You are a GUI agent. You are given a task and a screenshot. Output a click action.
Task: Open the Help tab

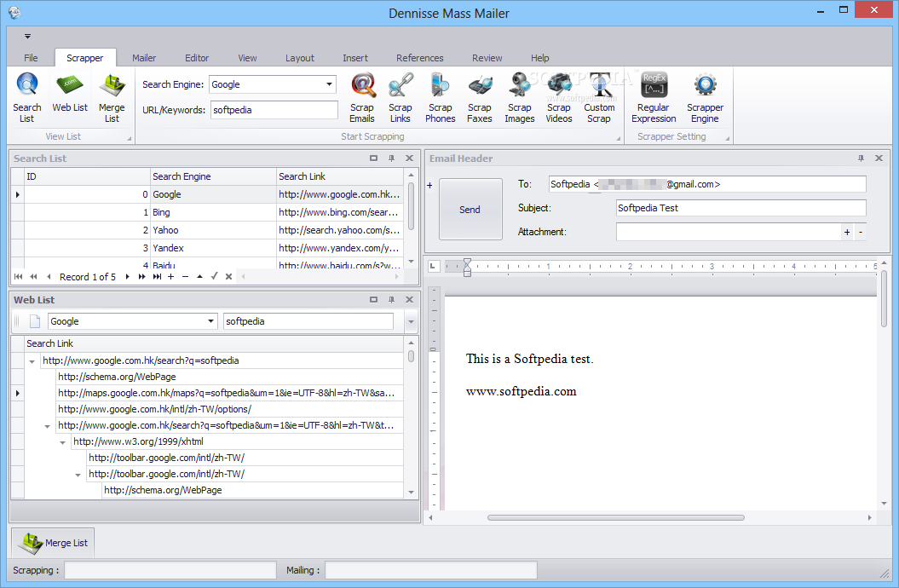pos(539,58)
